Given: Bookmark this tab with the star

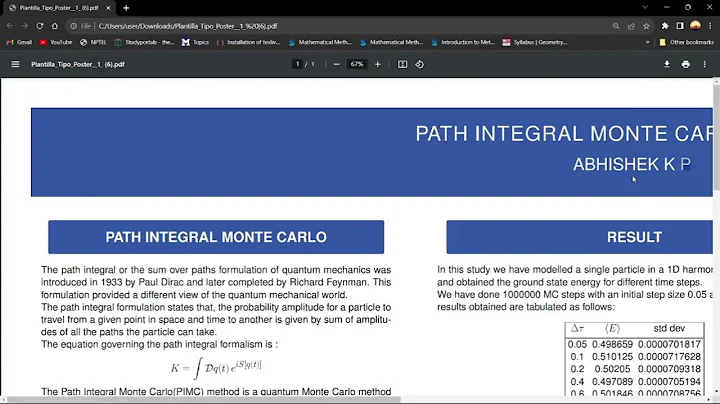Looking at the screenshot, I should pyautogui.click(x=647, y=26).
